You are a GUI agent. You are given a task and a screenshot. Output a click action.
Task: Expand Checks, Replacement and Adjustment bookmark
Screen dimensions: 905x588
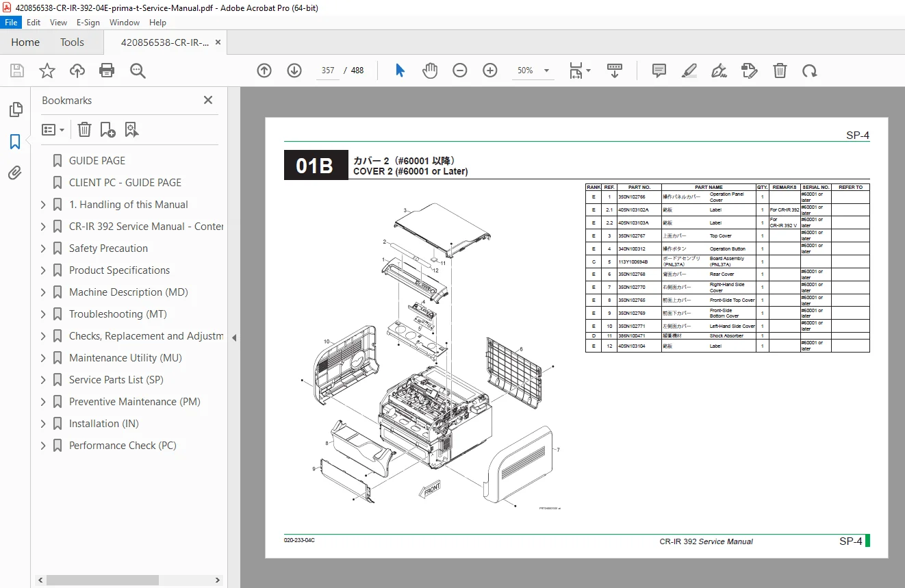(x=43, y=336)
